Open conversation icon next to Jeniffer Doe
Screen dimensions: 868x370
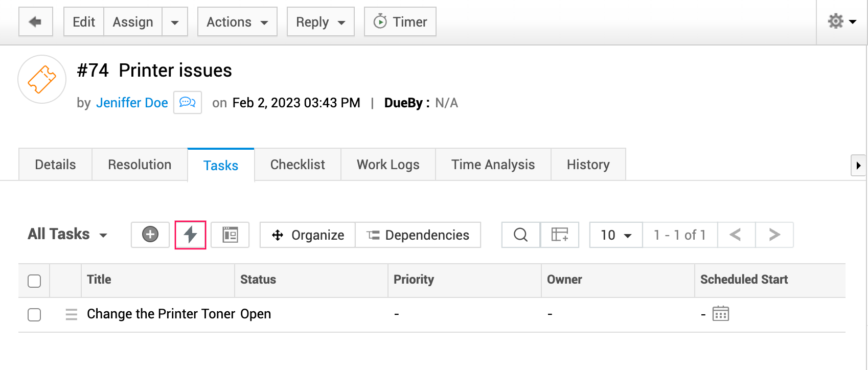188,102
